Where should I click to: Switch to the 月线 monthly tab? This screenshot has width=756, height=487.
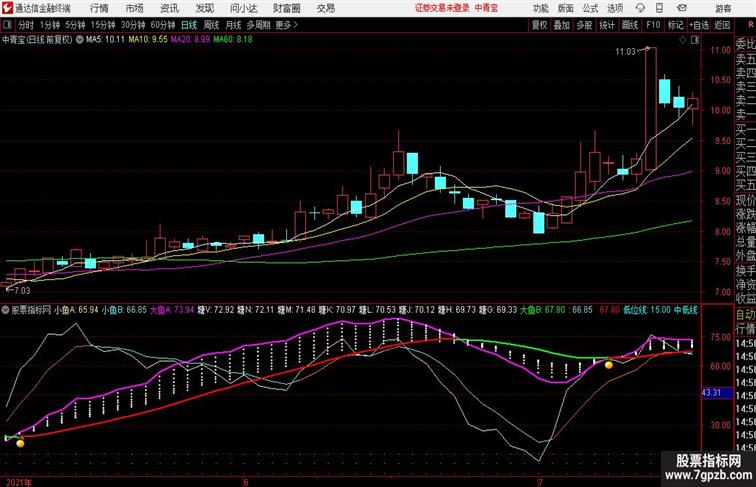click(233, 25)
